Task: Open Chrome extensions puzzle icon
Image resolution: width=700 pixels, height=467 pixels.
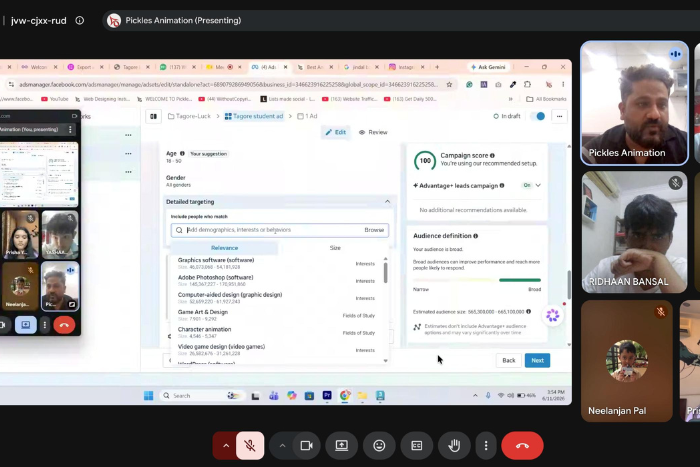Action: 528,84
